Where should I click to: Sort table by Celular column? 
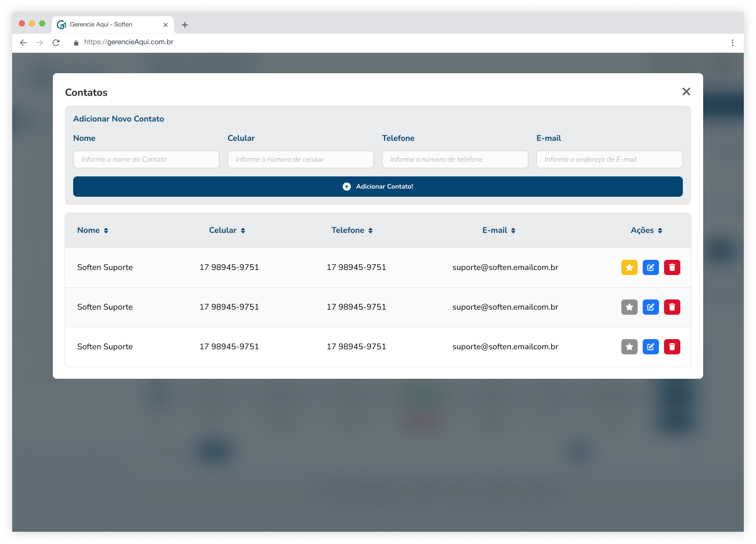[227, 230]
